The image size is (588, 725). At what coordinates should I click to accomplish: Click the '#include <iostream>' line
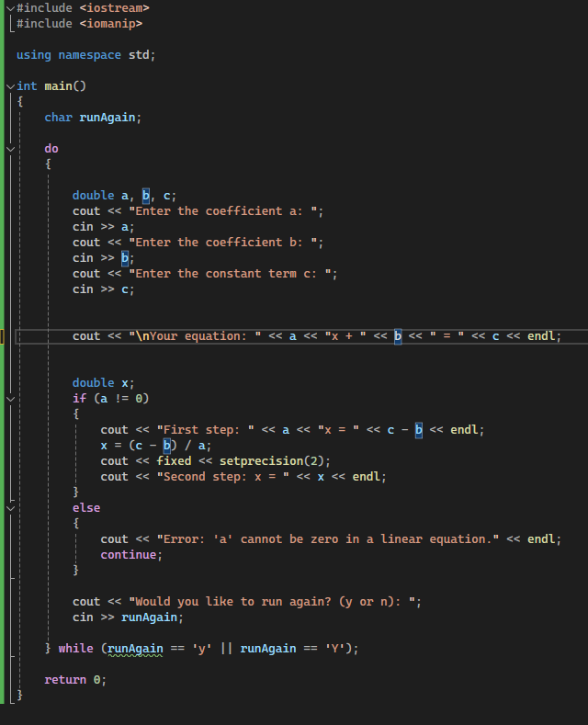pyautogui.click(x=84, y=8)
